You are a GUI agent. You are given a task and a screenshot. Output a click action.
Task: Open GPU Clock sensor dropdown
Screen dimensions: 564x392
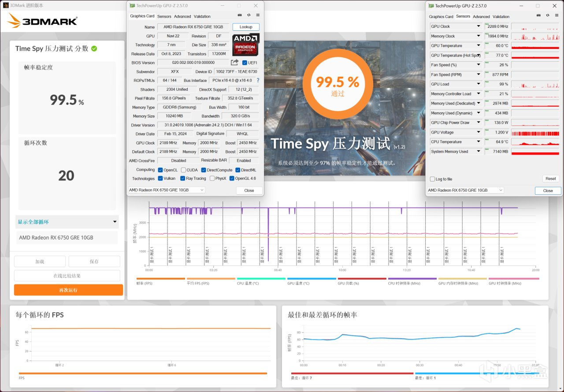pos(479,26)
